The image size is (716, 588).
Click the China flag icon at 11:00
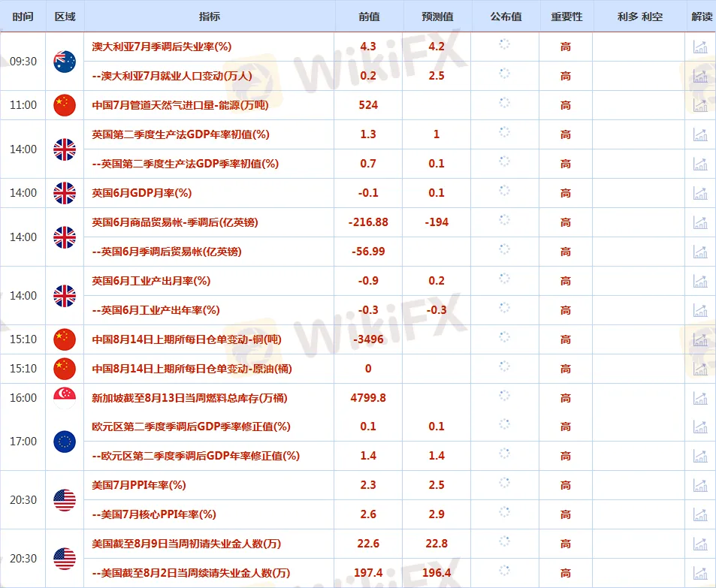[x=65, y=105]
